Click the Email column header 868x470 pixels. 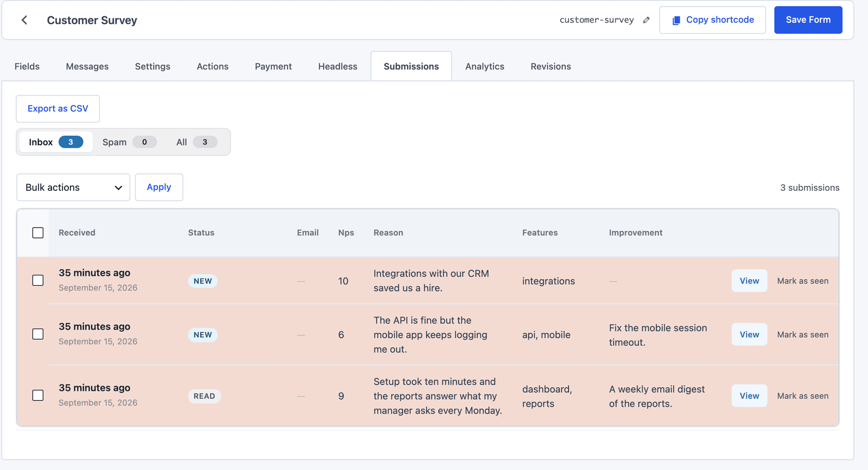pyautogui.click(x=308, y=233)
